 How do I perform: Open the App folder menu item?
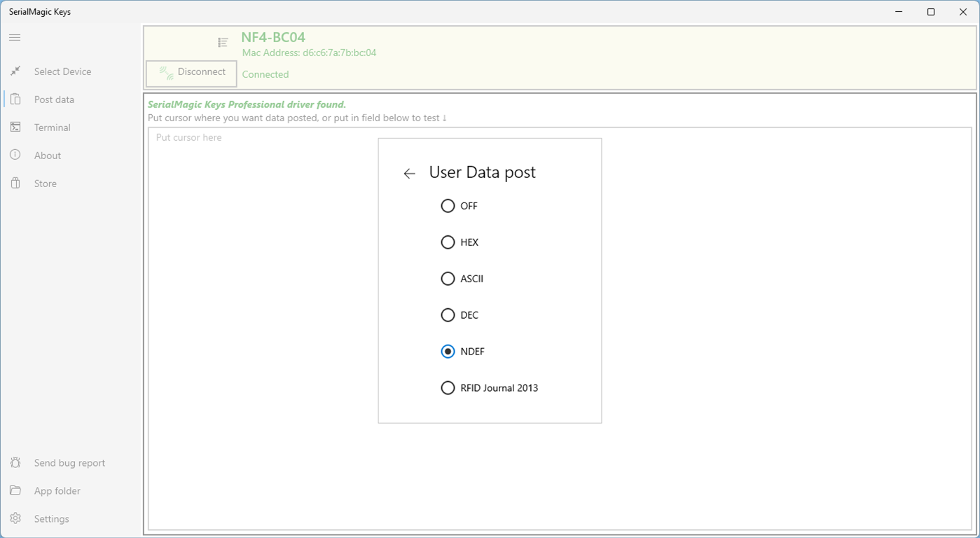click(x=57, y=491)
